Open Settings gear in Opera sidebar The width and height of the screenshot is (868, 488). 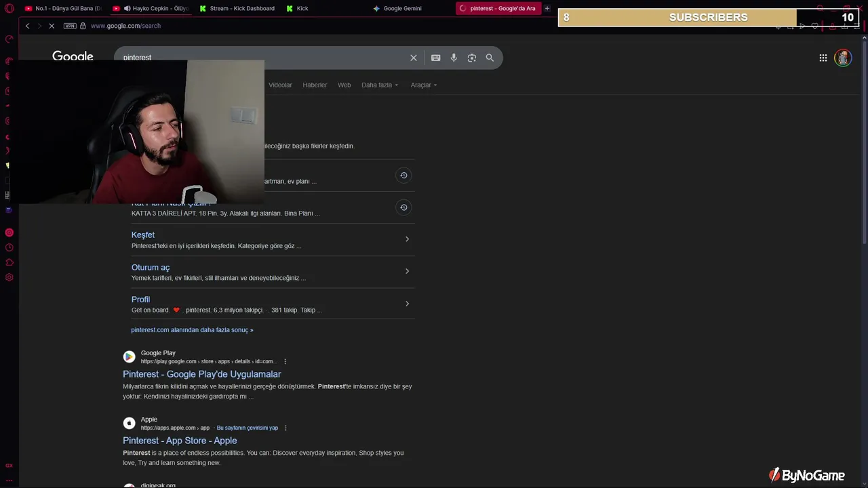click(9, 277)
